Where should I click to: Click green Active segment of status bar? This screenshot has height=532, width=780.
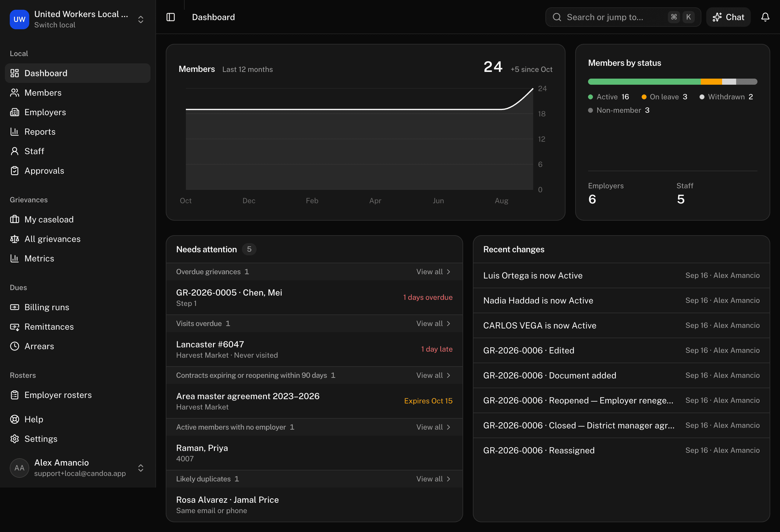[644, 82]
